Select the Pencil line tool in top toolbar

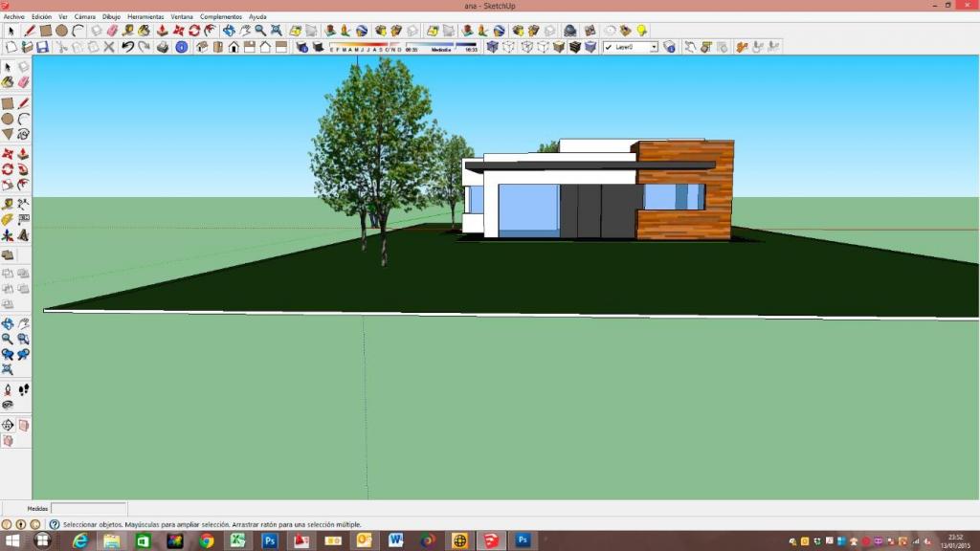click(x=30, y=31)
